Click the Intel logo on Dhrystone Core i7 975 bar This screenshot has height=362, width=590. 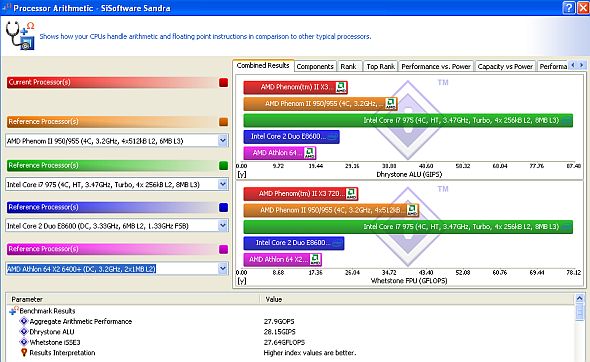pos(566,121)
